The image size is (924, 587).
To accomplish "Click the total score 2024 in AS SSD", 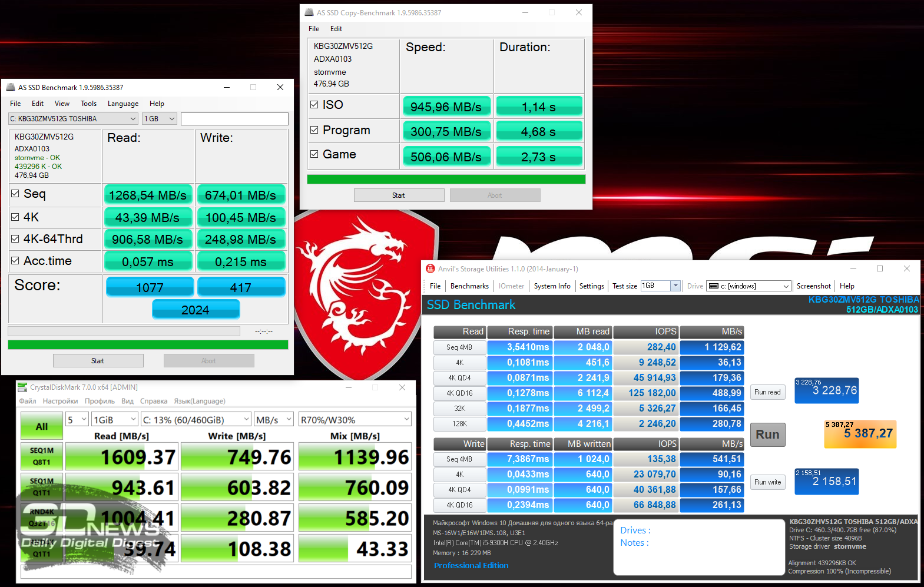I will pyautogui.click(x=196, y=309).
